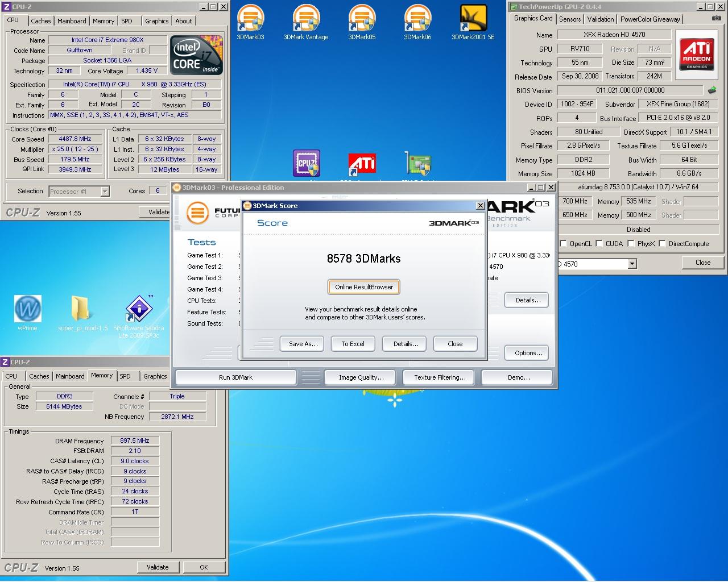The width and height of the screenshot is (728, 582).
Task: Open PowerColor Giveaway tab in GPU-Z
Action: pyautogui.click(x=650, y=19)
